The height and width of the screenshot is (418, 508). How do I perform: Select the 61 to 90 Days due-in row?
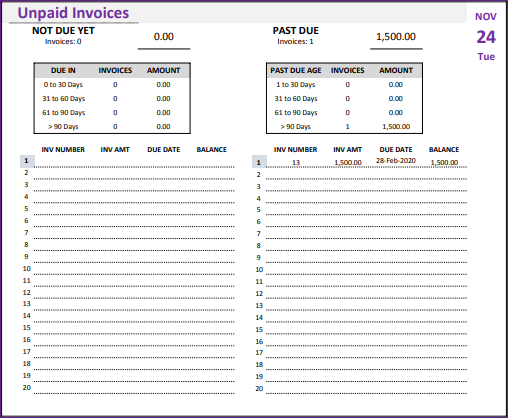(x=112, y=113)
